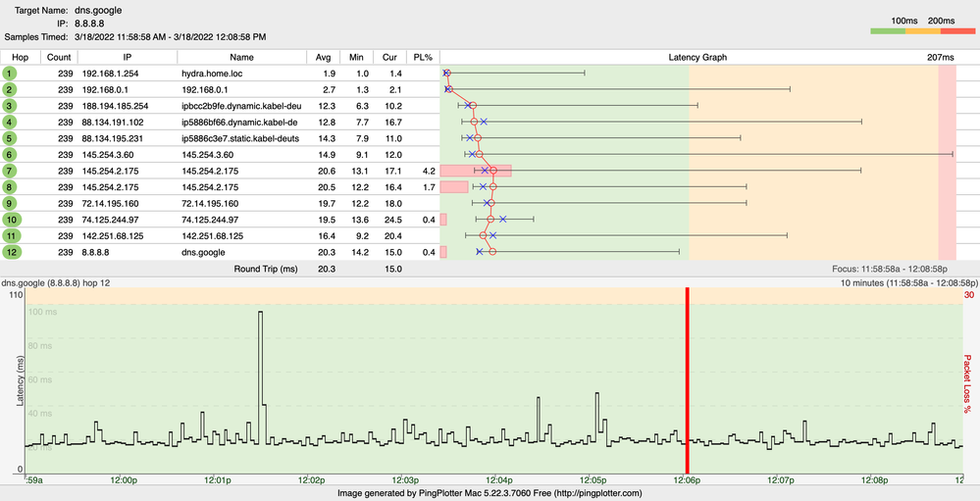Click hop 12 average latency circle in graph
This screenshot has width=980, height=501.
point(492,252)
